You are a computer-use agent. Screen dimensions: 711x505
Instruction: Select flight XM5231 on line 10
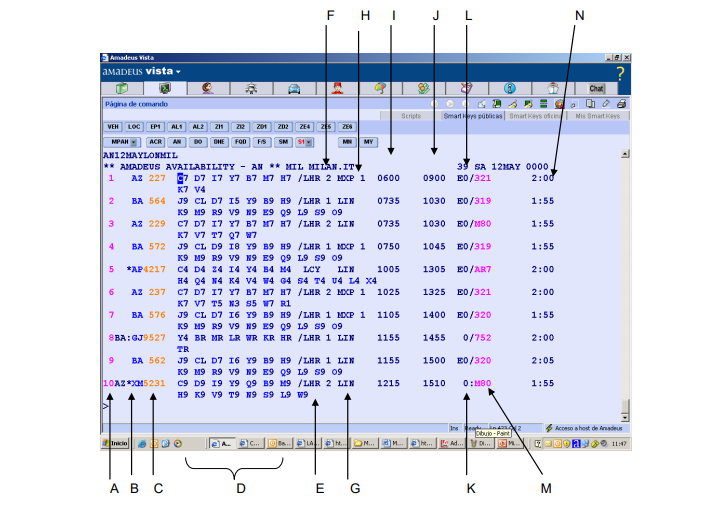(149, 383)
